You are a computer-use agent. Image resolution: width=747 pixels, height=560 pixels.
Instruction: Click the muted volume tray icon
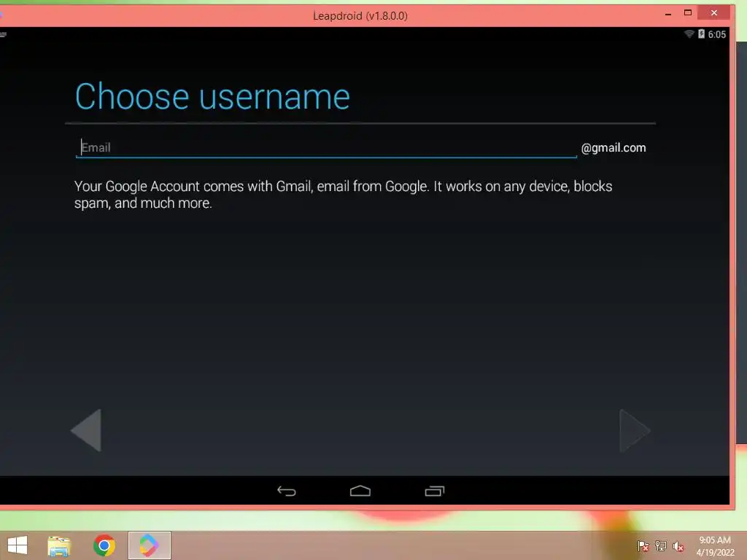(x=678, y=546)
